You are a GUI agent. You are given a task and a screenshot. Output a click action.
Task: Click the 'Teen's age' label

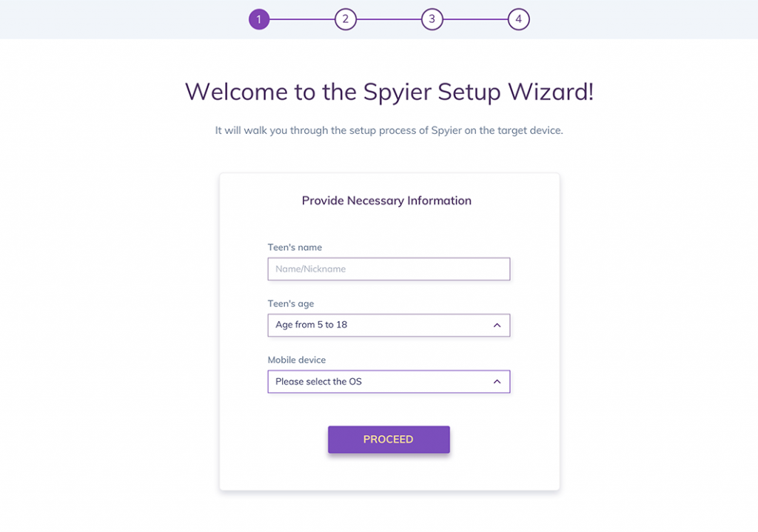291,304
